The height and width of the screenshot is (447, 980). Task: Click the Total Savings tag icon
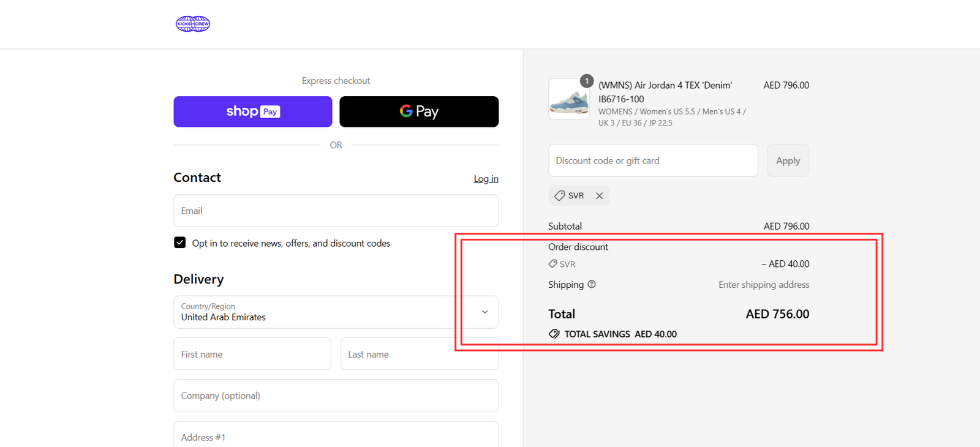click(x=554, y=334)
